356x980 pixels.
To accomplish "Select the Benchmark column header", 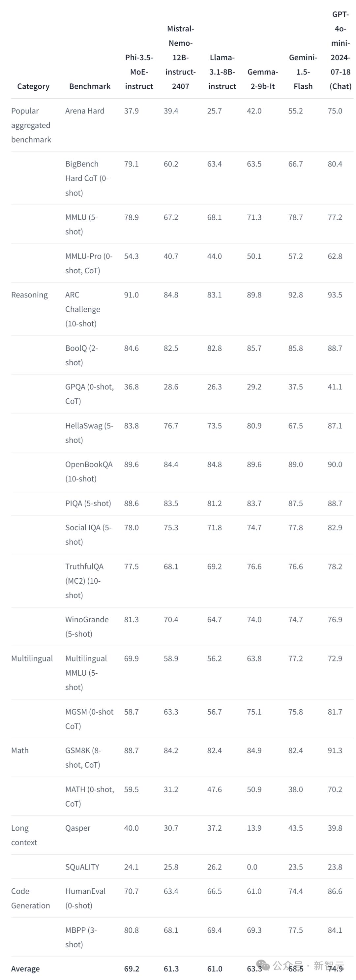I will [90, 86].
